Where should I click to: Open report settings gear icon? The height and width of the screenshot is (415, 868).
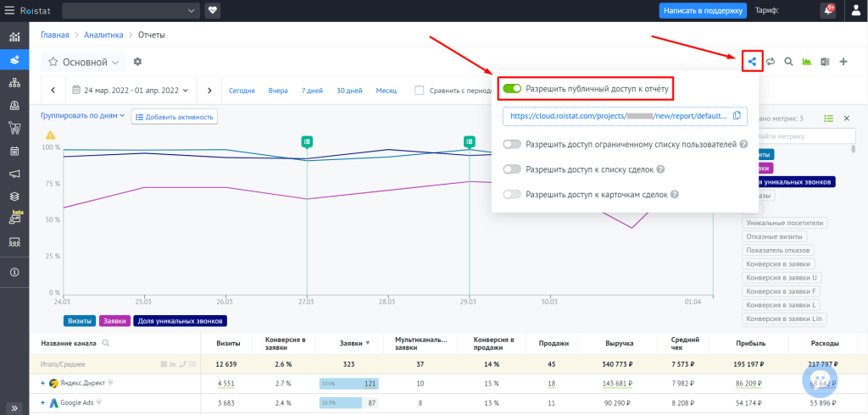(138, 62)
